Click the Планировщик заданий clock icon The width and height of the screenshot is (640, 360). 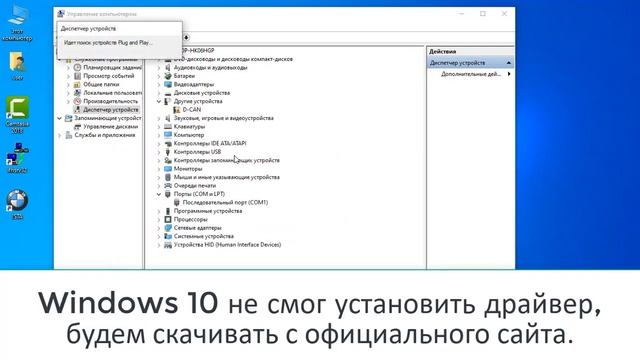[77, 67]
